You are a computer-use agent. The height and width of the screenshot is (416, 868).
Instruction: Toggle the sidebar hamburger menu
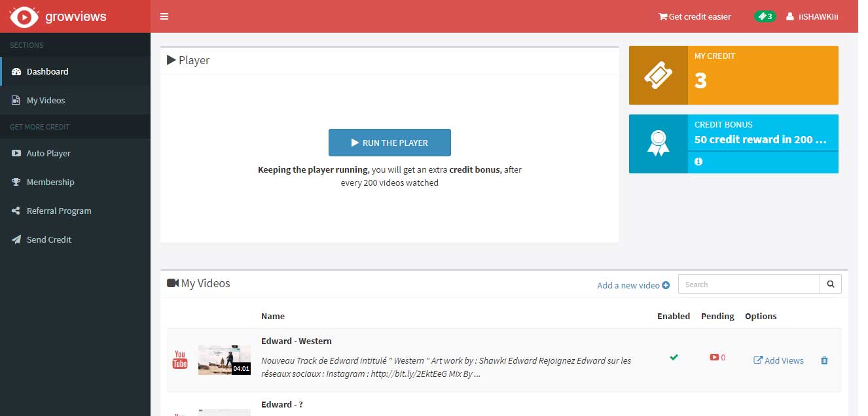pyautogui.click(x=164, y=16)
